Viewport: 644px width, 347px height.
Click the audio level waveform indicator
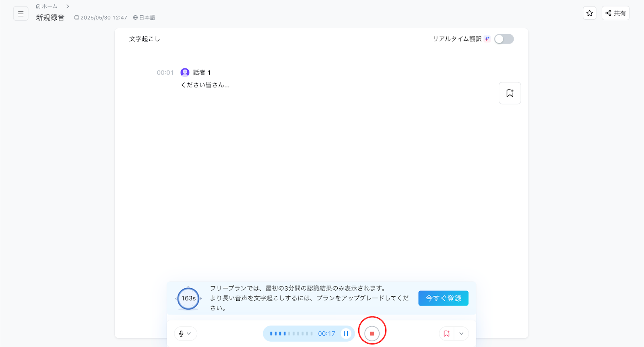(x=291, y=334)
